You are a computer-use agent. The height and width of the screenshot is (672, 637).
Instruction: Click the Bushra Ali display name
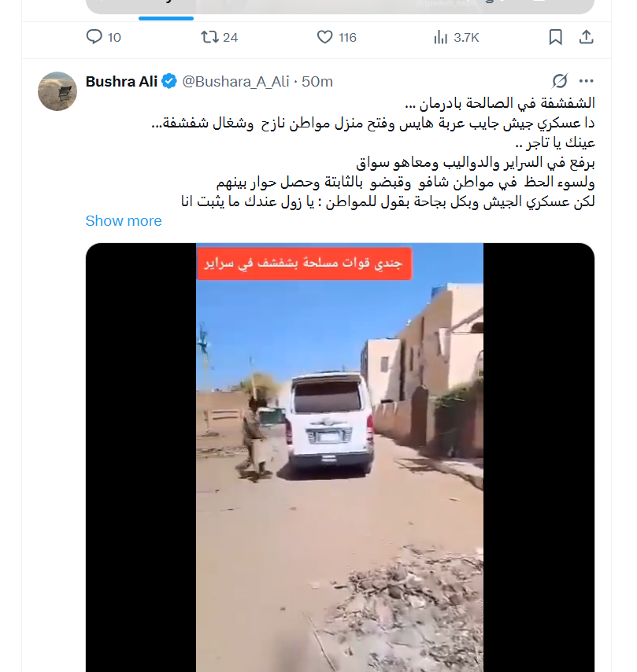[121, 81]
